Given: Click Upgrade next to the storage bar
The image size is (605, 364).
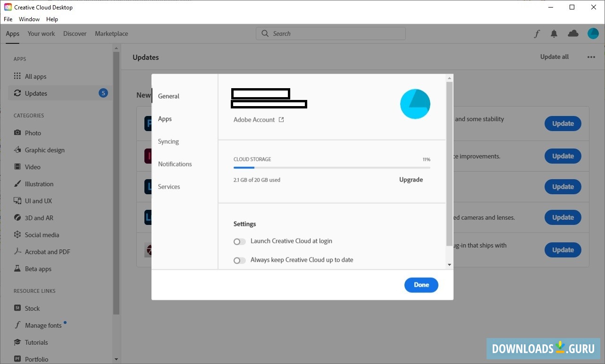Looking at the screenshot, I should [x=410, y=179].
